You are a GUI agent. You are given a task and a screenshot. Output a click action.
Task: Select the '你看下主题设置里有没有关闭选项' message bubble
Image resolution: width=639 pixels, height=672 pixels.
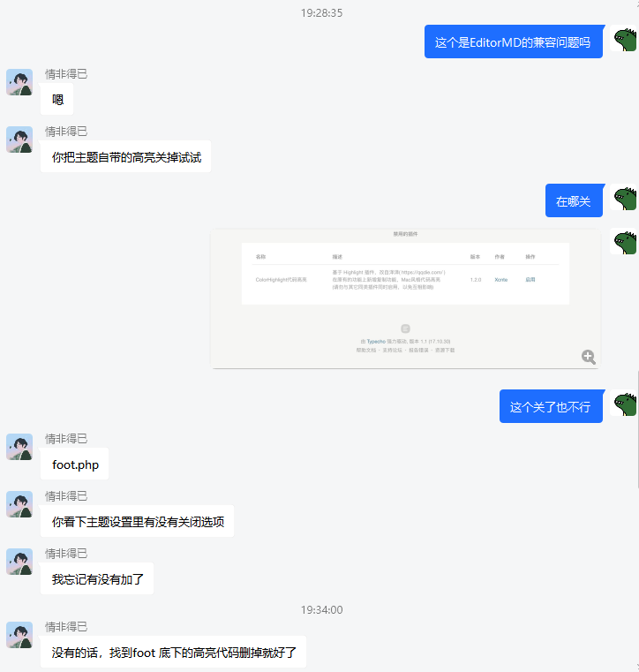(137, 521)
